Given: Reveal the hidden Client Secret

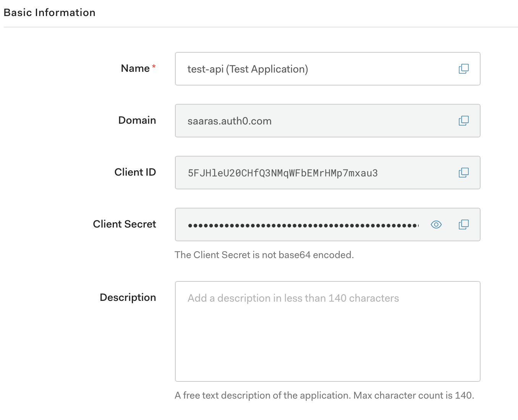Looking at the screenshot, I should [436, 225].
